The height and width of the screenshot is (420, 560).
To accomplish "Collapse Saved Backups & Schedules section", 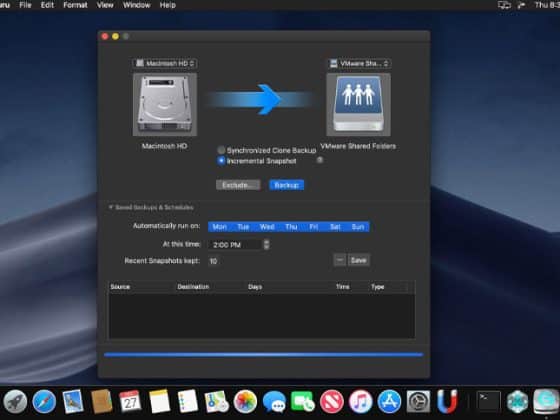I will coord(111,207).
